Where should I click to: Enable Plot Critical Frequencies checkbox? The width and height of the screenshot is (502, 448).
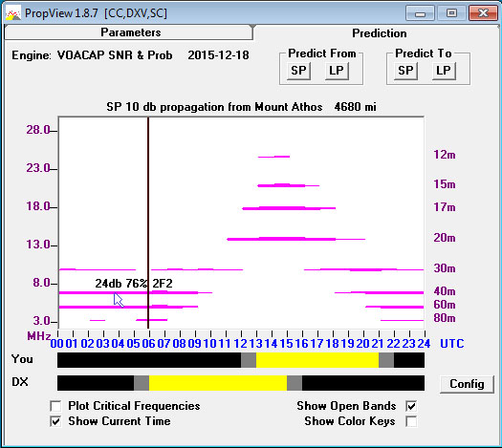point(56,406)
